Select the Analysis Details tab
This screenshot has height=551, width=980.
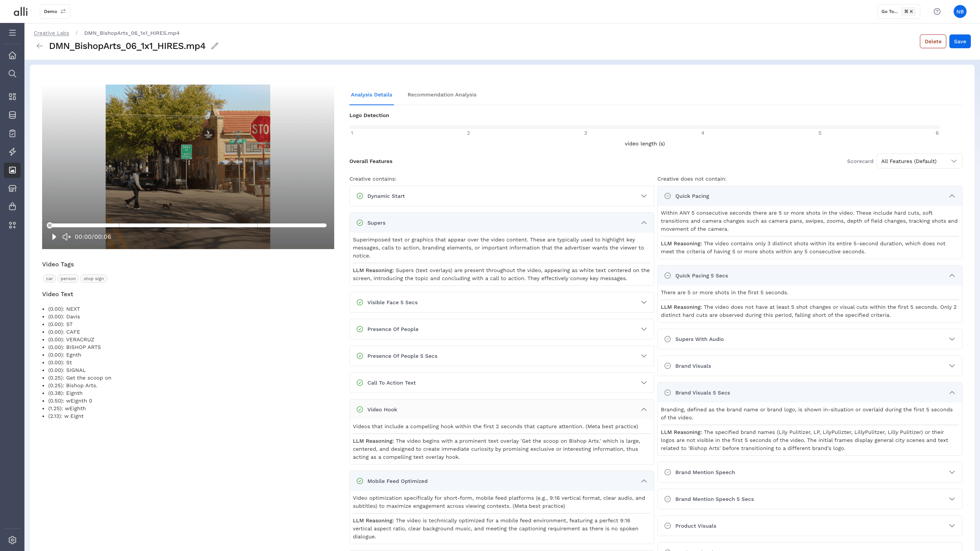pos(371,95)
